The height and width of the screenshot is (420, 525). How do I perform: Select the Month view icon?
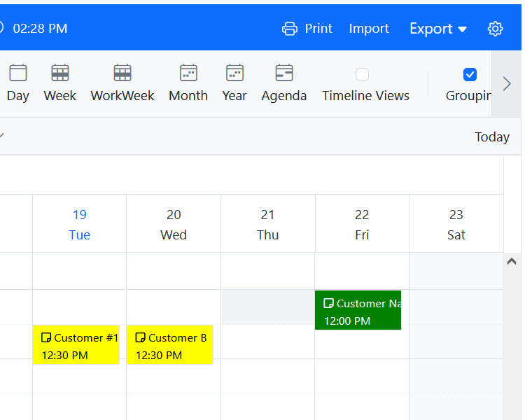click(188, 73)
